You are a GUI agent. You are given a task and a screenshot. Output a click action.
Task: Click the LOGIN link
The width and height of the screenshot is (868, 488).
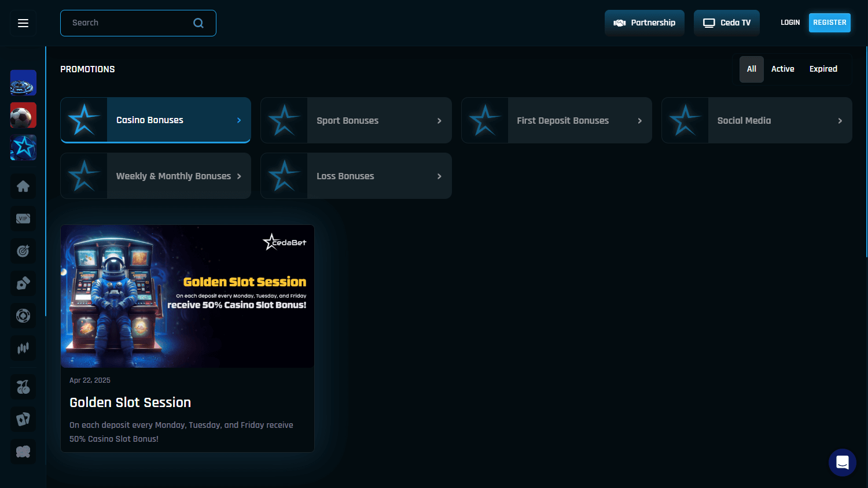click(x=790, y=23)
